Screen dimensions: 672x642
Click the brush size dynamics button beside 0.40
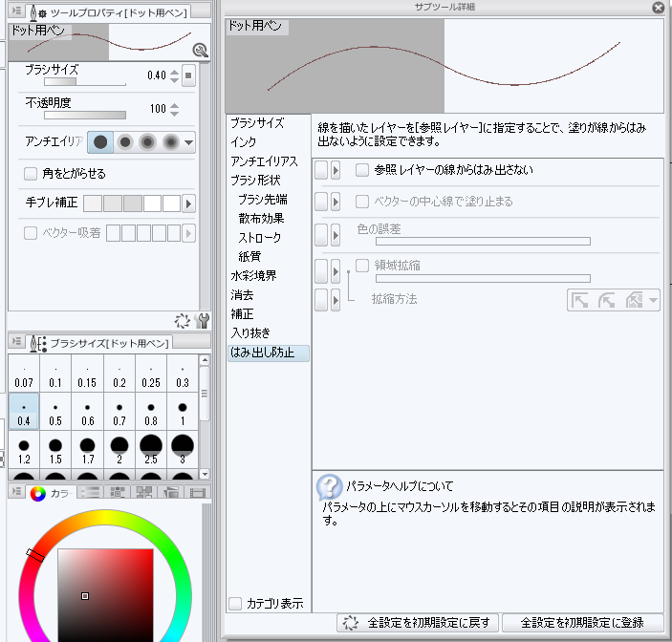[188, 76]
